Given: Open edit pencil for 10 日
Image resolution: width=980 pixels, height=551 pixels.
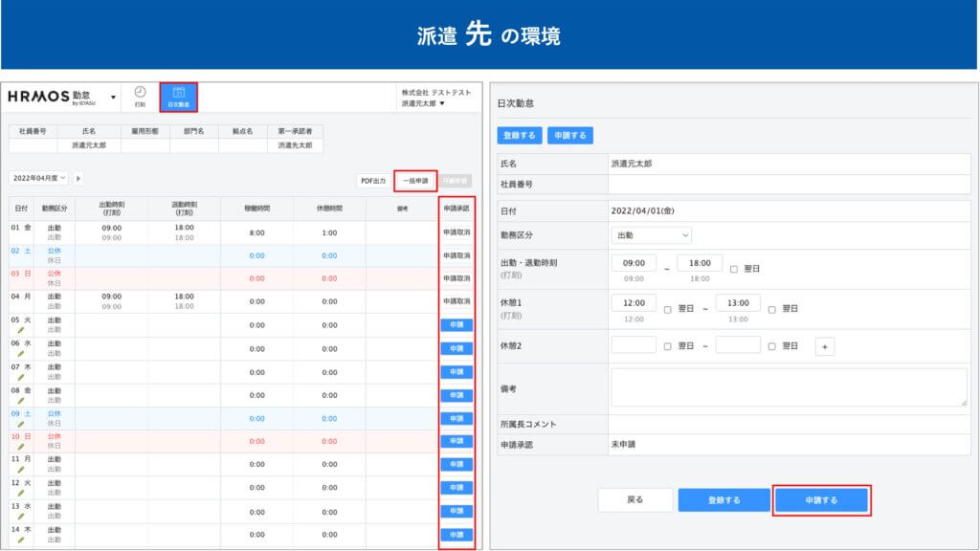Looking at the screenshot, I should pos(21,447).
